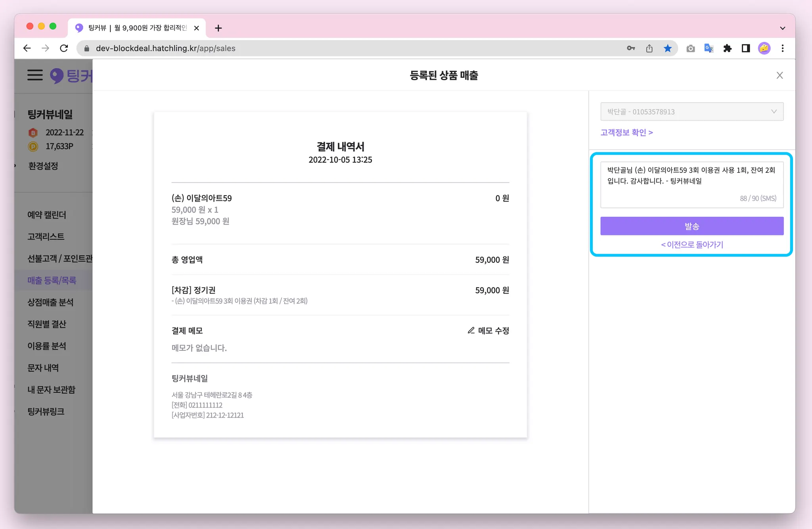Open the customer selection dropdown
This screenshot has height=529, width=812.
click(691, 112)
